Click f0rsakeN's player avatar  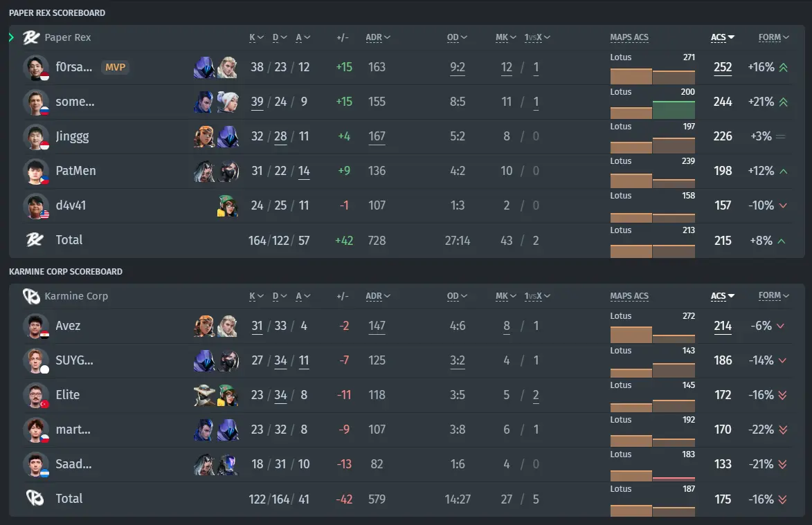[x=36, y=67]
